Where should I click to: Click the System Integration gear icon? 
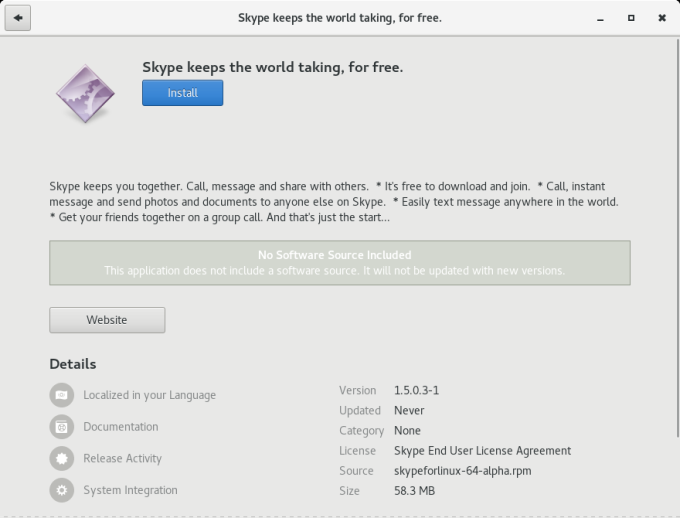tap(62, 490)
